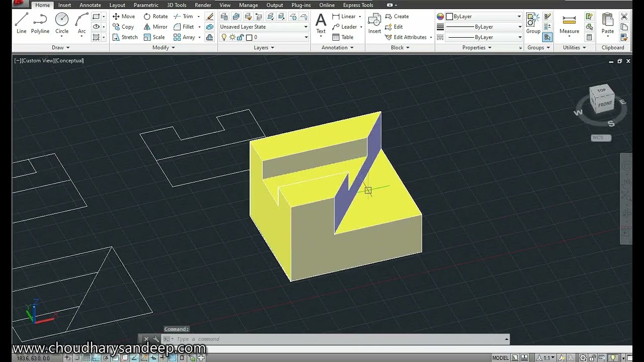Add a Leader annotation
644x362 pixels.
(x=345, y=27)
